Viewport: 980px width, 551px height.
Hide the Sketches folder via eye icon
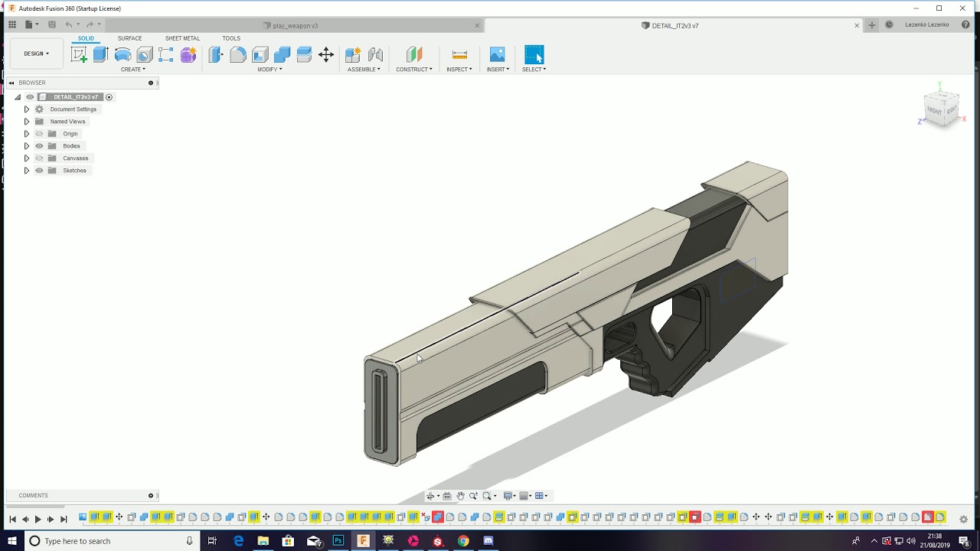click(x=39, y=171)
